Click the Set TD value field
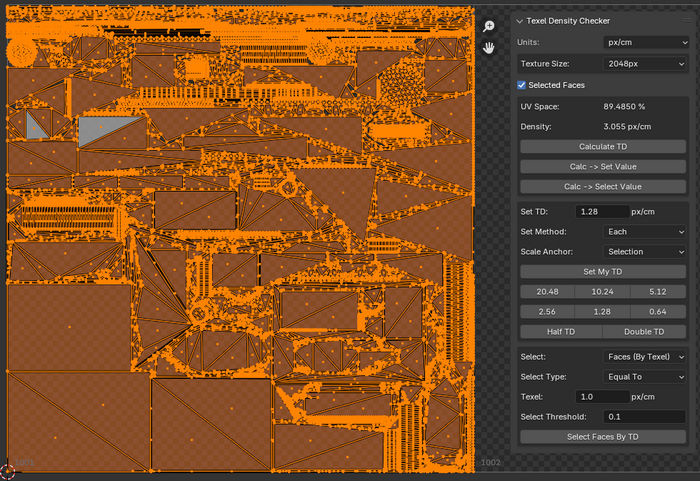 (x=602, y=211)
